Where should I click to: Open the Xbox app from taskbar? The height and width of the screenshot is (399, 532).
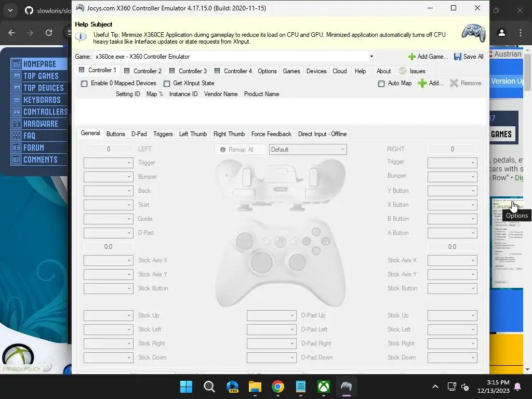pyautogui.click(x=324, y=387)
